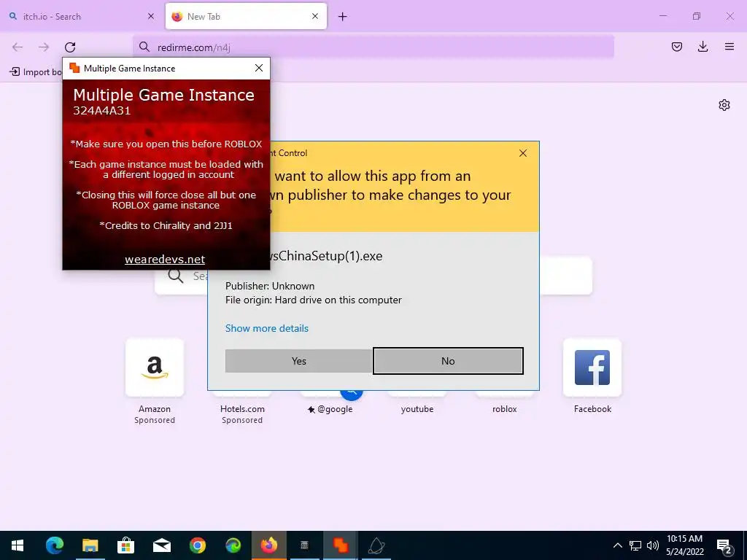This screenshot has width=747, height=560.
Task: Close the itch.io - Search tab
Action: pos(151,16)
